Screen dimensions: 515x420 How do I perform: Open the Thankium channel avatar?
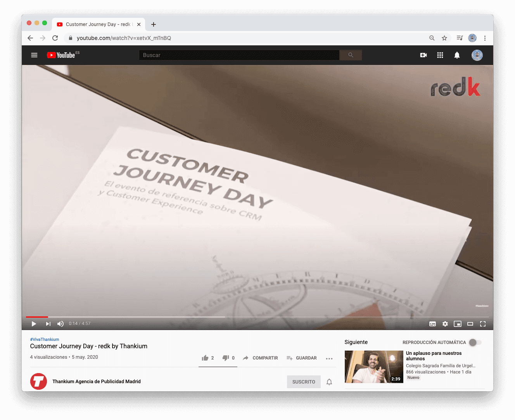coord(38,382)
